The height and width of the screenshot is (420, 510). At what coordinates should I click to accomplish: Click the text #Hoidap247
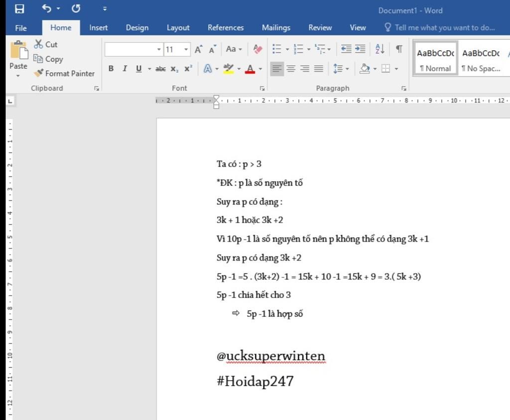point(255,381)
